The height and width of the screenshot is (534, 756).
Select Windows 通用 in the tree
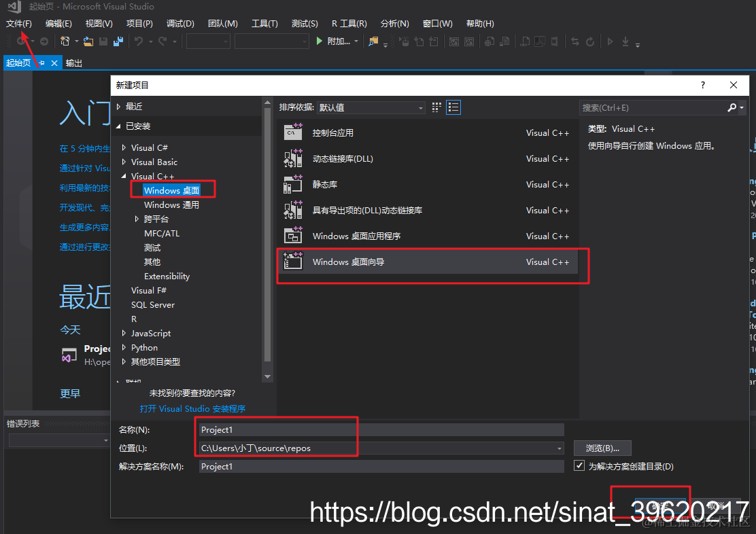171,204
